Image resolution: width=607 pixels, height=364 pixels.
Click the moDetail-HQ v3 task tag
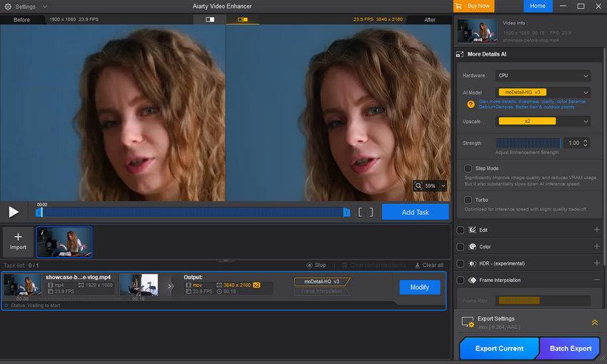321,282
